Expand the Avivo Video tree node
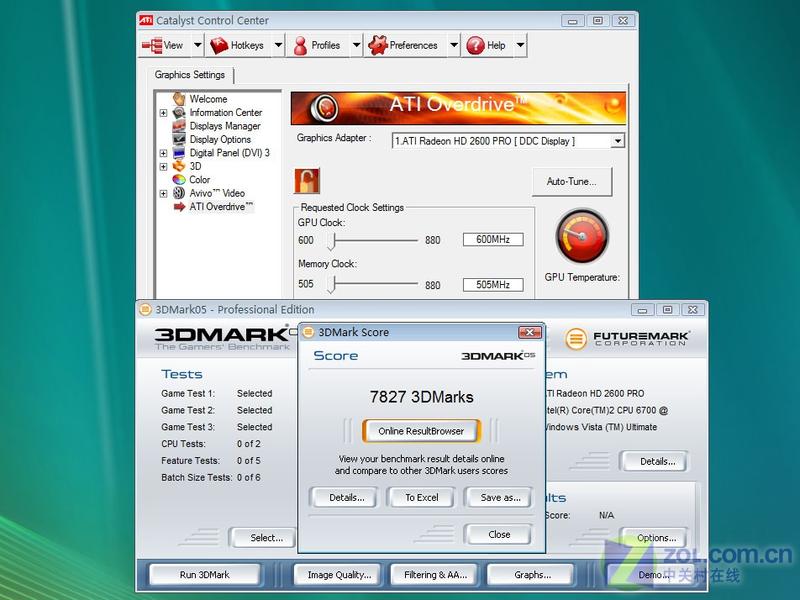 [163, 193]
